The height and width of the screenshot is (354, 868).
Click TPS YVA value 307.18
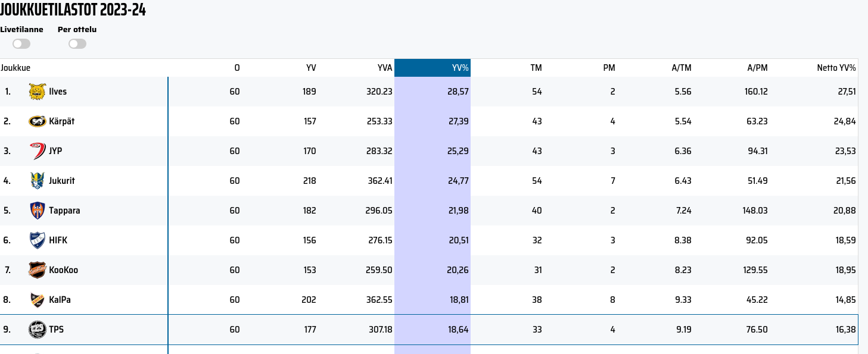coord(379,330)
